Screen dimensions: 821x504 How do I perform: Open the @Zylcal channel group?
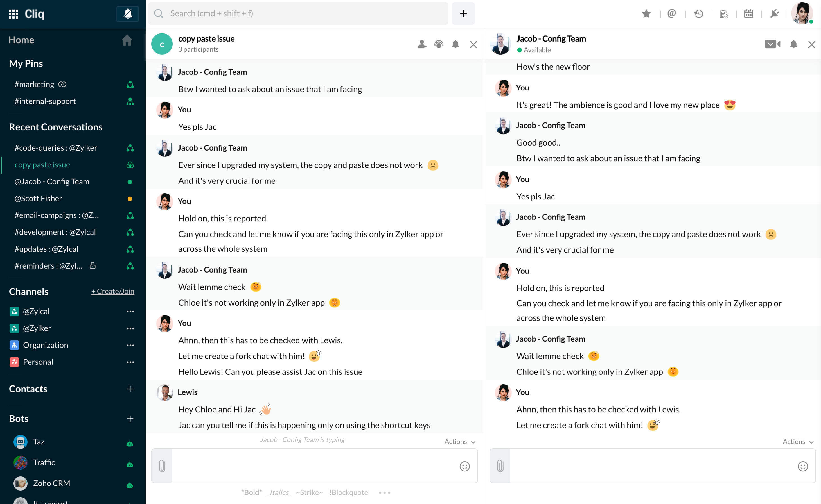(36, 311)
